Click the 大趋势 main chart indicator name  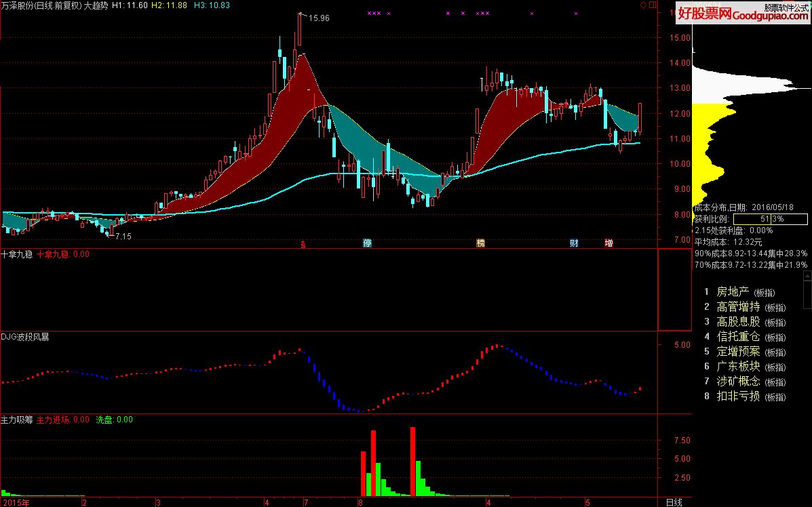(x=96, y=5)
